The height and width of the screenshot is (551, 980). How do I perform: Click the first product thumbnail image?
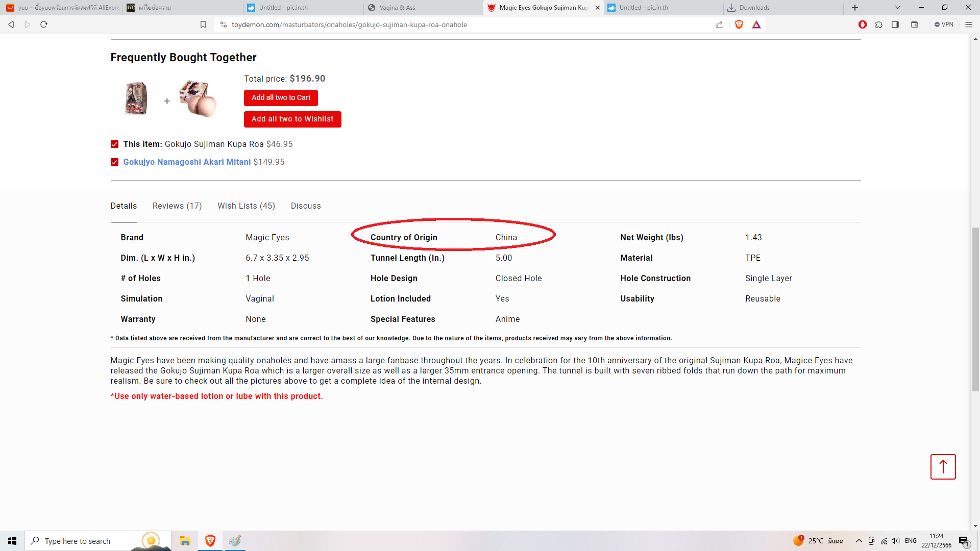click(x=136, y=98)
